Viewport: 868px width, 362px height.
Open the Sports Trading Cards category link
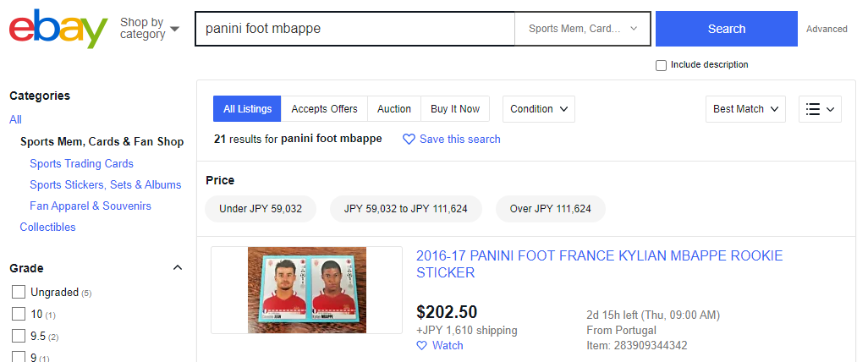81,163
